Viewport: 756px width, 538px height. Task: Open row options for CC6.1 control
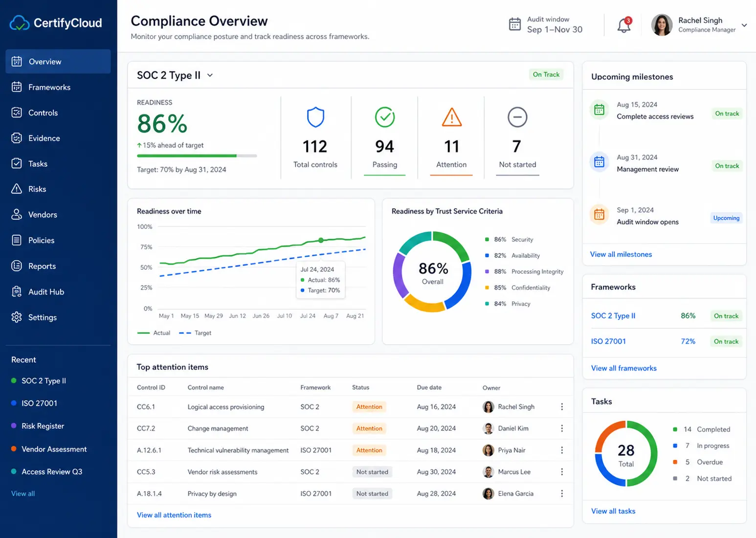[562, 407]
